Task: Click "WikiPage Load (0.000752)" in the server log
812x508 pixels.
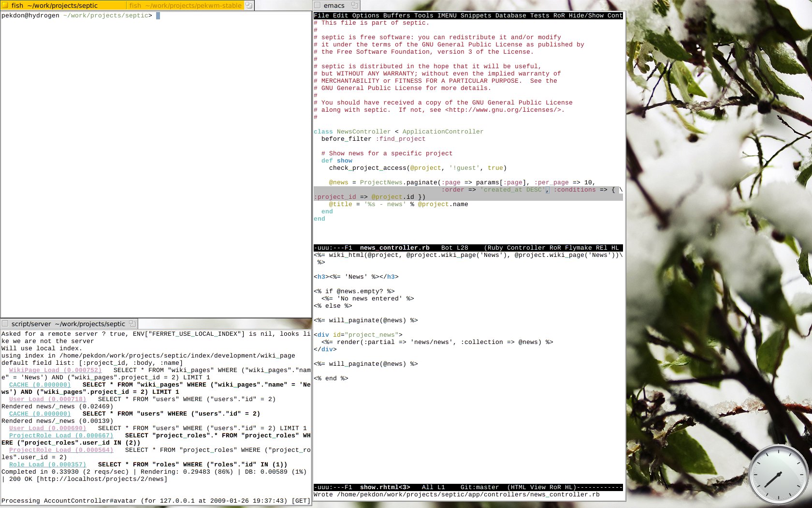Action: [x=56, y=370]
